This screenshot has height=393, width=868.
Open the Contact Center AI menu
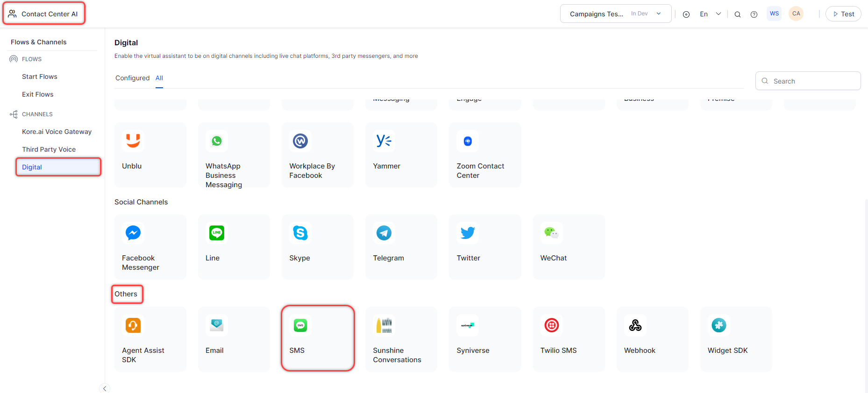[44, 14]
